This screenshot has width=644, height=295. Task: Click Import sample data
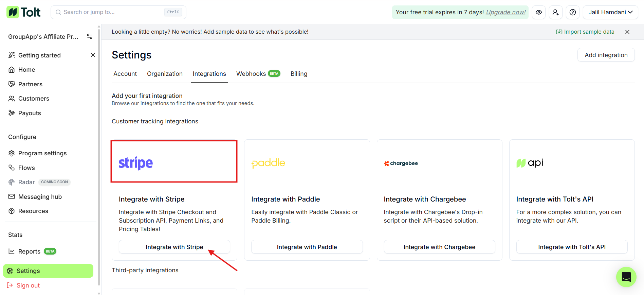pyautogui.click(x=585, y=32)
